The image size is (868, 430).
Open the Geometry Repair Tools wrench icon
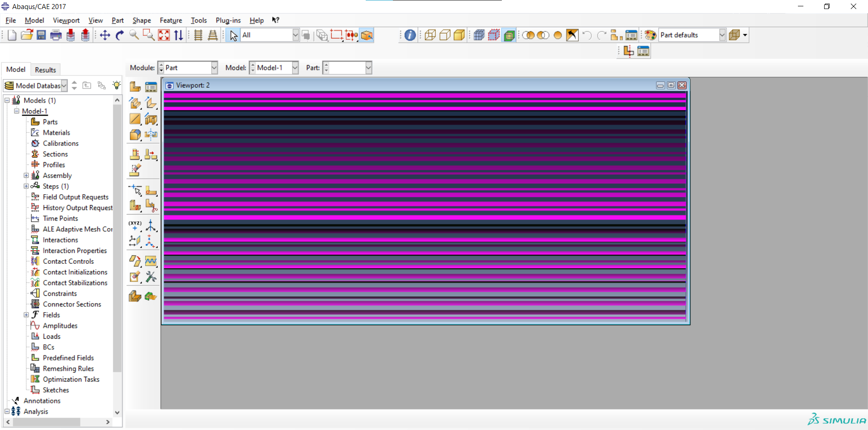click(x=151, y=277)
